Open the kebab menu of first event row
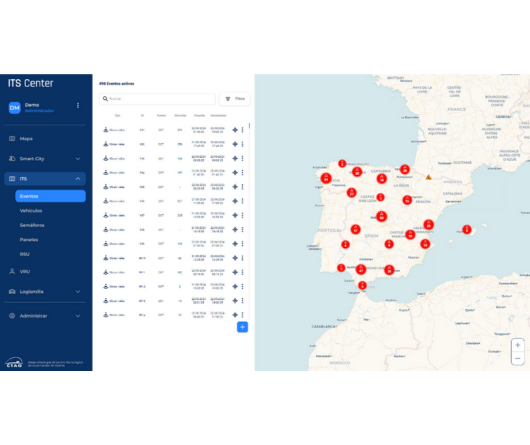 (x=242, y=130)
